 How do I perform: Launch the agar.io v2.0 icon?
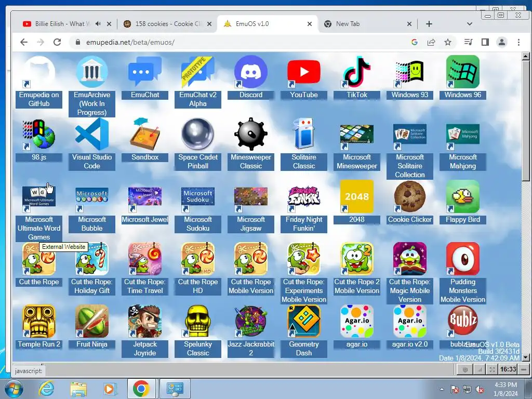[409, 321]
